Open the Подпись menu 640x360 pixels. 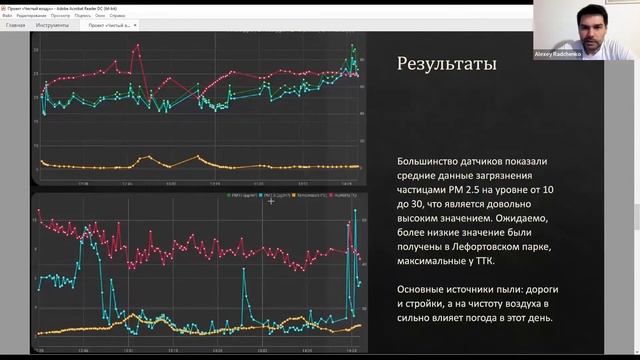tap(83, 16)
